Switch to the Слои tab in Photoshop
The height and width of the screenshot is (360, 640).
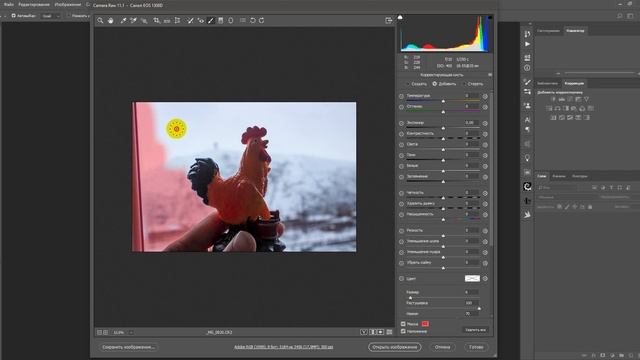(541, 176)
